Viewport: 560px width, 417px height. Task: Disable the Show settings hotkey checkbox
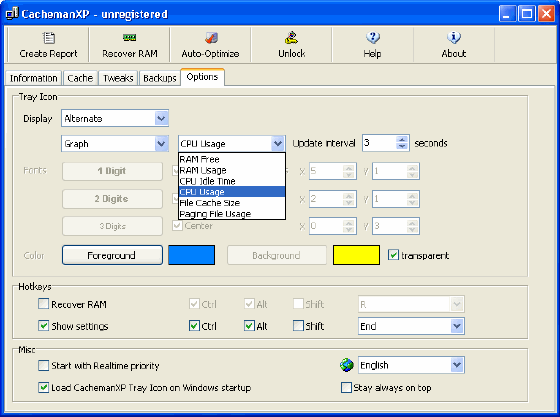[44, 326]
